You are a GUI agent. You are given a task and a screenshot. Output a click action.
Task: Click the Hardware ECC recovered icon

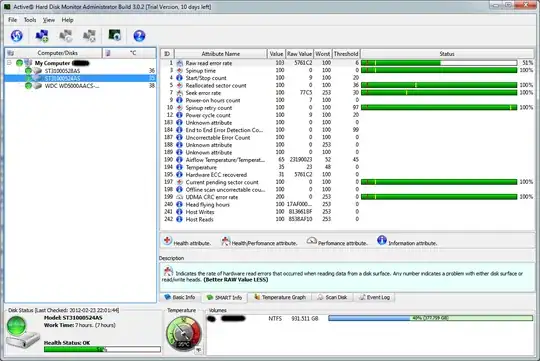click(x=179, y=175)
